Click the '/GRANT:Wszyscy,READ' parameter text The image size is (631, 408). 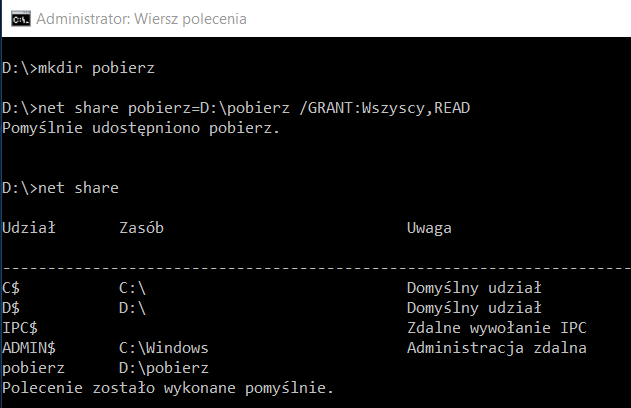pos(384,108)
